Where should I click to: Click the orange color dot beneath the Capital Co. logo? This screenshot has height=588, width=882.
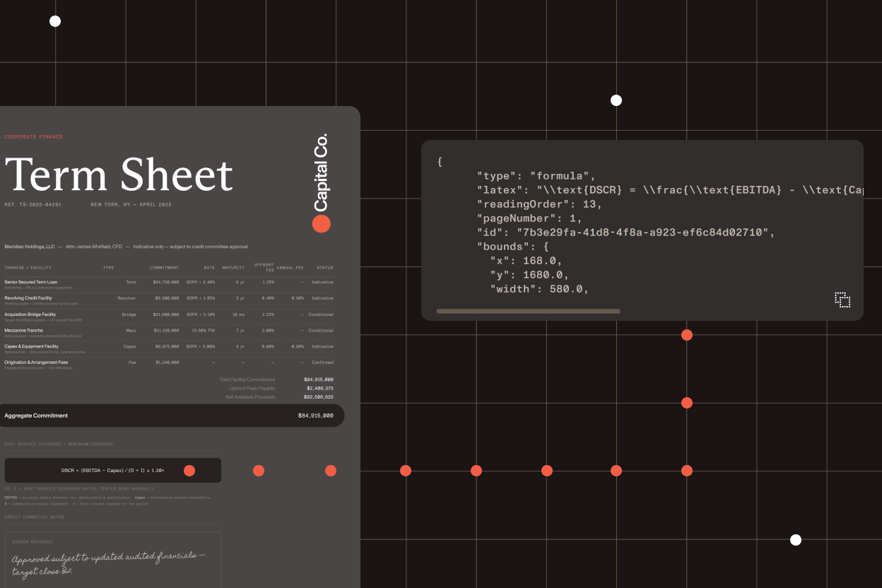[x=321, y=224]
